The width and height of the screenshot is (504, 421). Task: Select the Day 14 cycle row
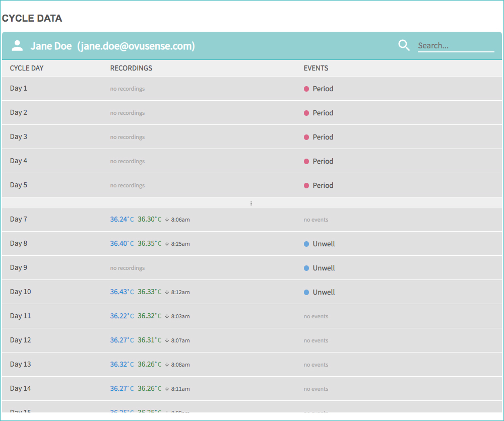pyautogui.click(x=251, y=389)
